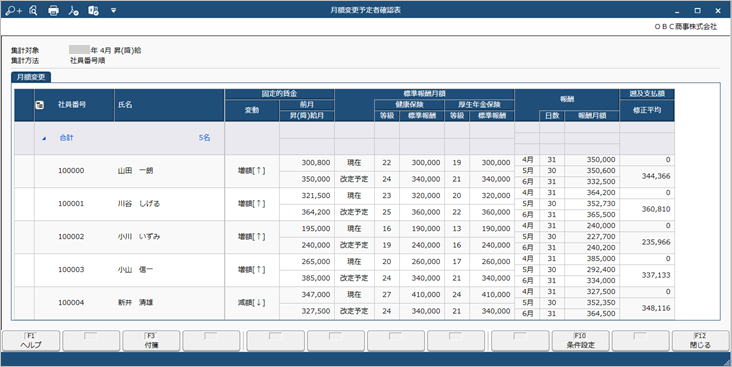
Task: Click the F3 付箋 button
Action: click(x=151, y=341)
